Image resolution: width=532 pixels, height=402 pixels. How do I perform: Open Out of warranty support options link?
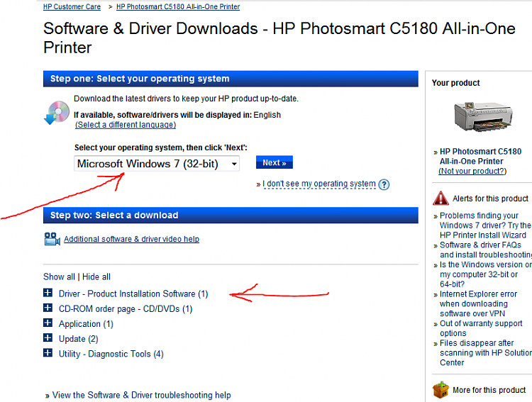pyautogui.click(x=481, y=328)
